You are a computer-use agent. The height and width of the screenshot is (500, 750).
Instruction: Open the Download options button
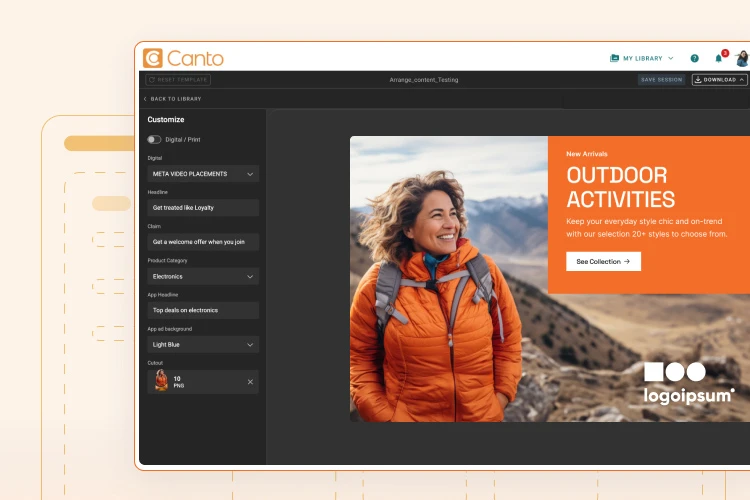coord(720,80)
